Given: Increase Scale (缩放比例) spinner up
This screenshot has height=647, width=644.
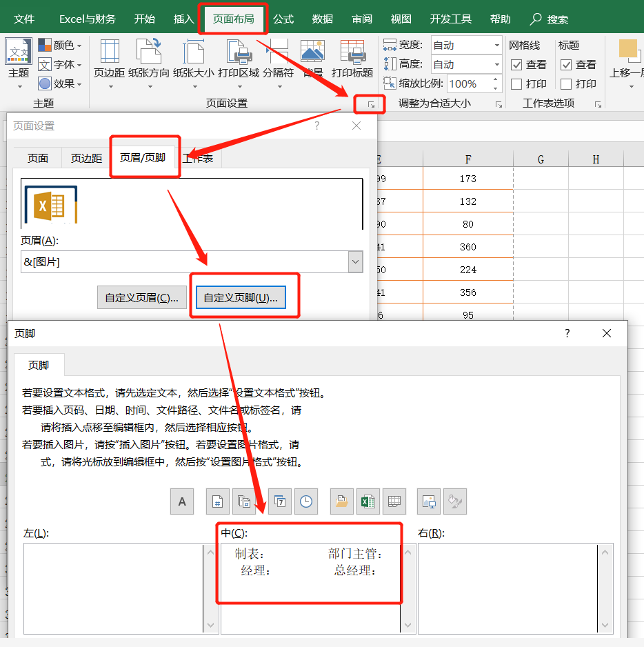Looking at the screenshot, I should [x=496, y=79].
